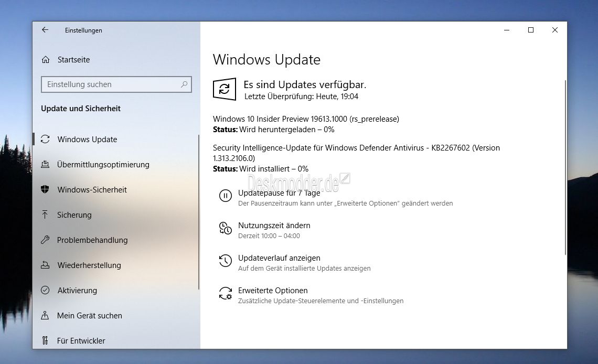The width and height of the screenshot is (598, 364).
Task: Maximize the Einstellungen window
Action: click(x=530, y=30)
